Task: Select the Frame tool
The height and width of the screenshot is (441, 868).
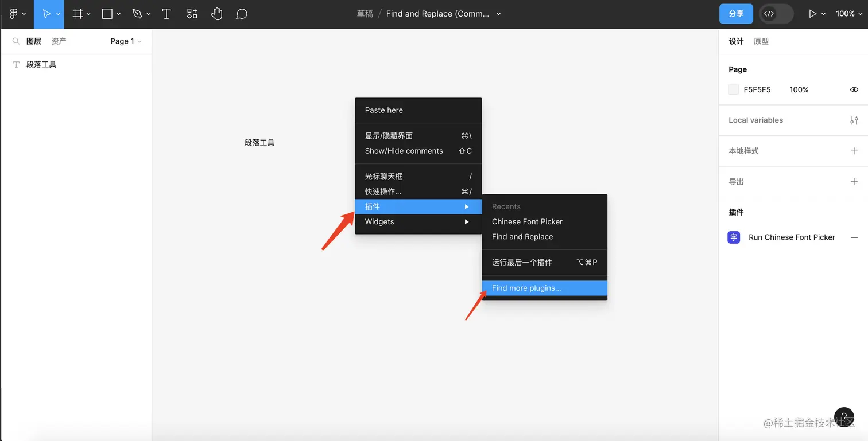Action: click(77, 14)
